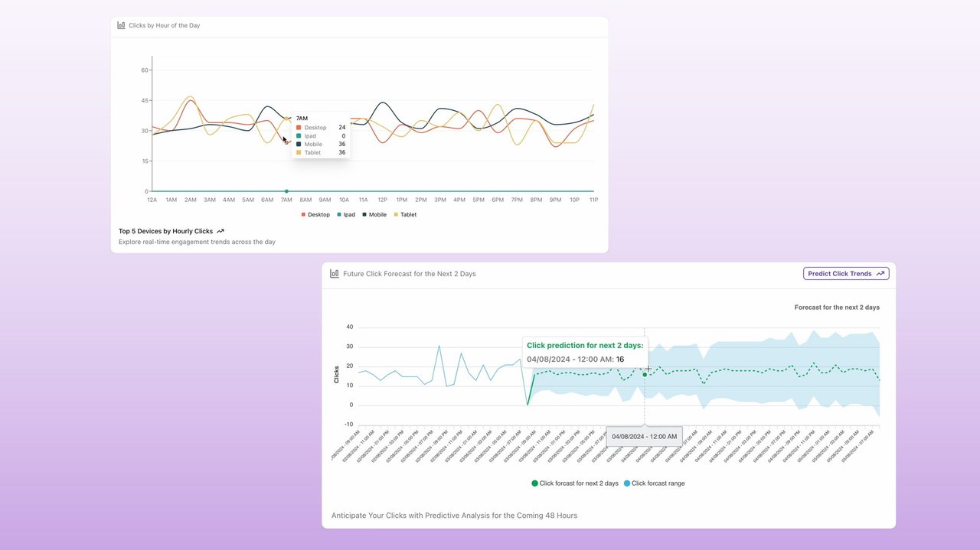Click the Tablet color square in the 7AM tooltip
The width and height of the screenshot is (980, 550).
point(299,153)
